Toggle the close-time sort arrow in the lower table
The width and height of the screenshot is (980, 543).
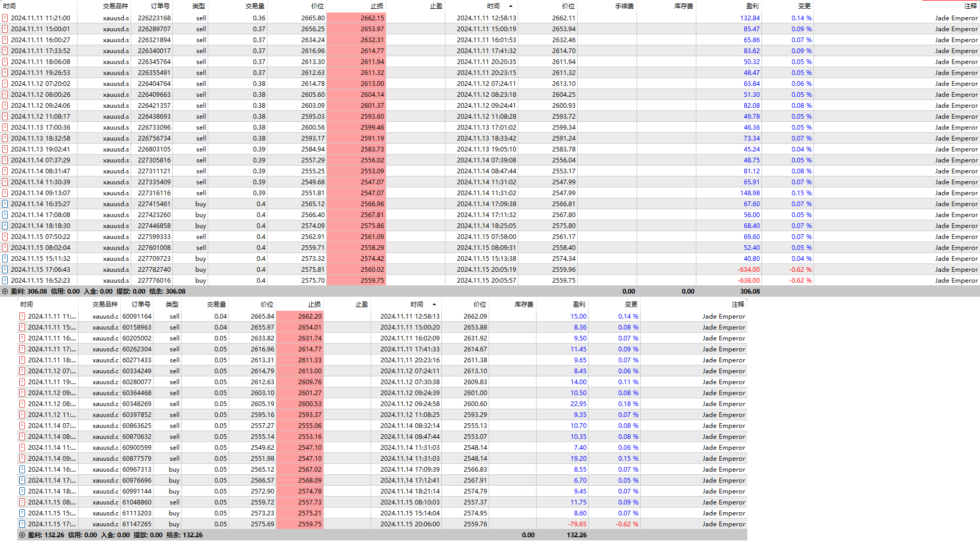pos(434,305)
